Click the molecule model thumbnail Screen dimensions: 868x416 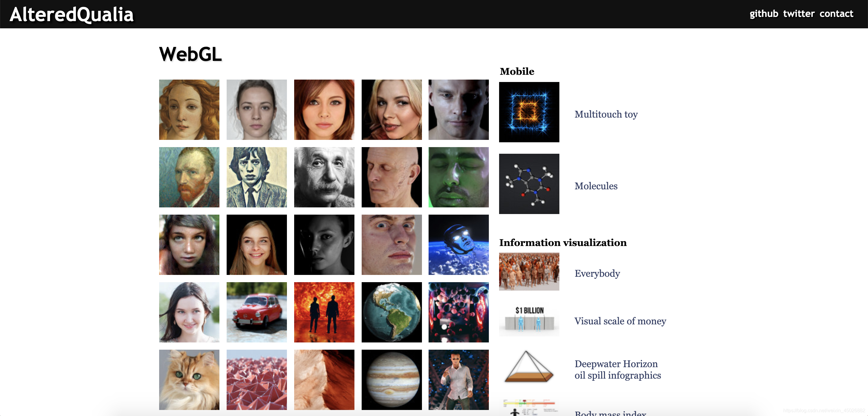point(529,184)
